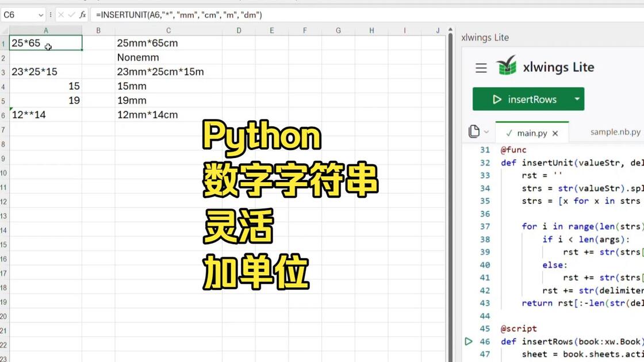Select row 6 header
This screenshot has height=362, width=644.
4,115
